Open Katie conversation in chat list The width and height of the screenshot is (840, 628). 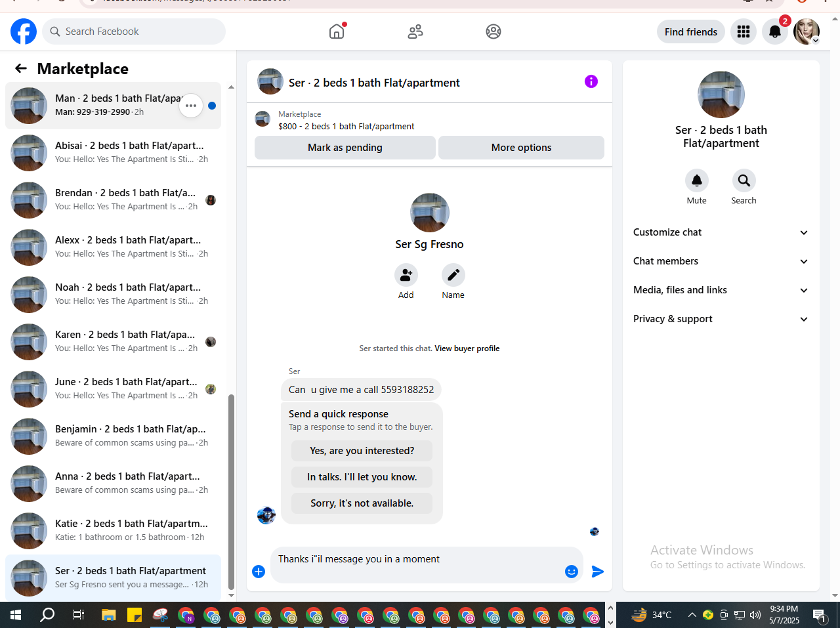(x=113, y=531)
